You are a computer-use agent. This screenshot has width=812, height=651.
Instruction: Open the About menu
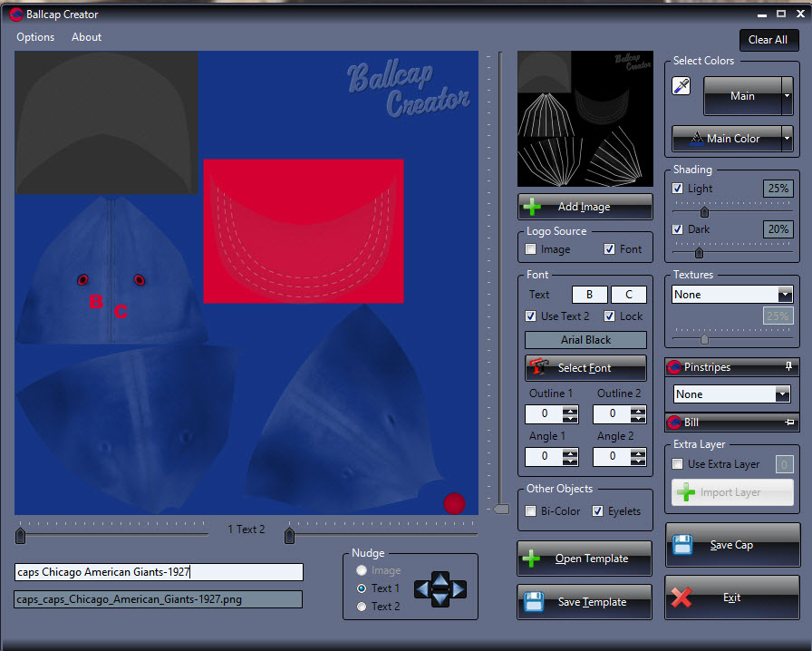point(87,37)
